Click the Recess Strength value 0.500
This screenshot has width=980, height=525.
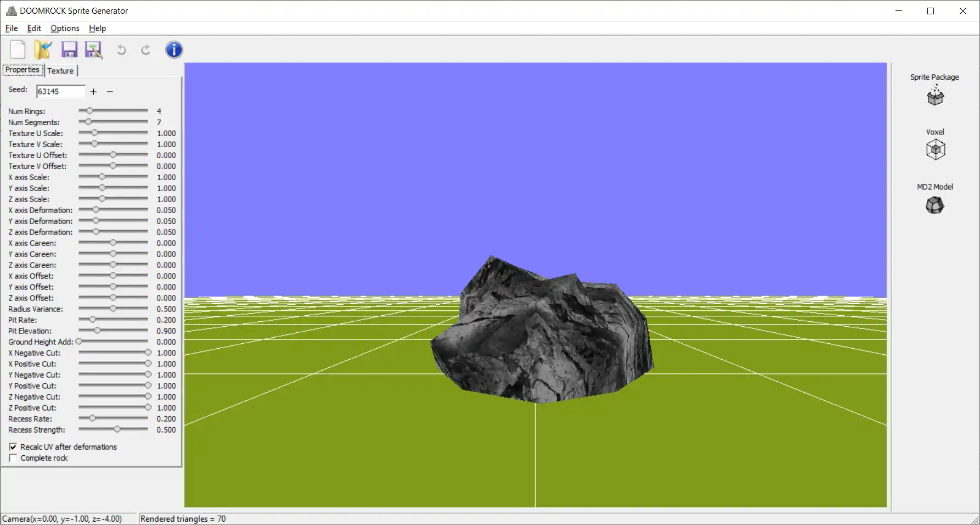click(166, 430)
